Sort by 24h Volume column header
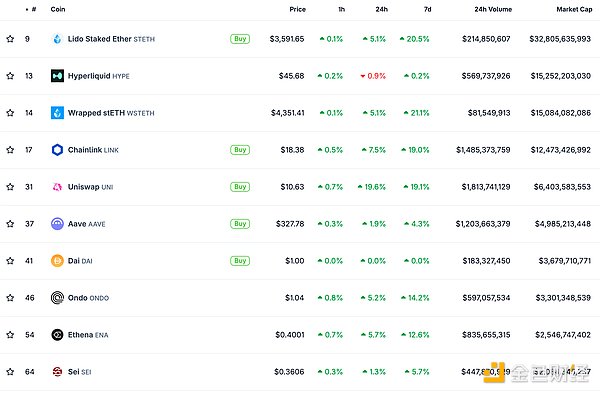This screenshot has width=600, height=394. (493, 9)
